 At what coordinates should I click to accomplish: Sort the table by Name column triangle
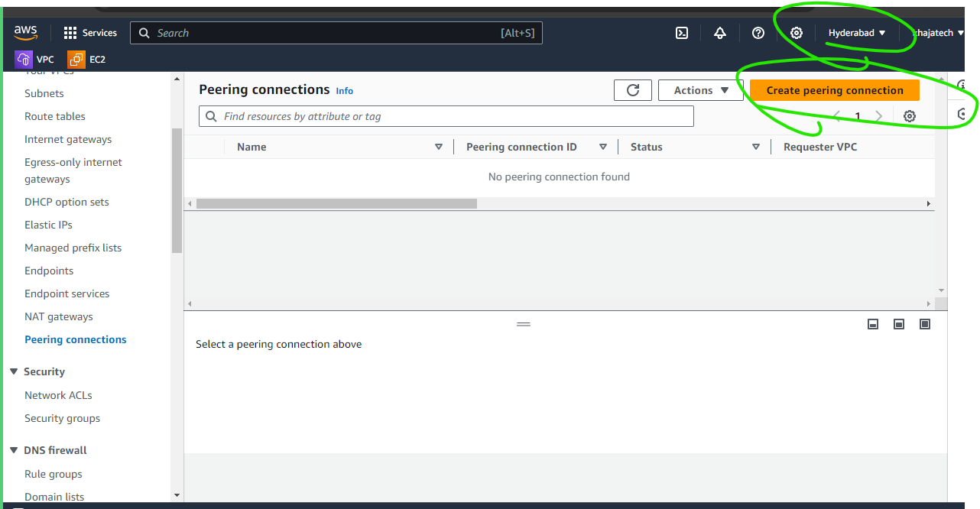(439, 147)
